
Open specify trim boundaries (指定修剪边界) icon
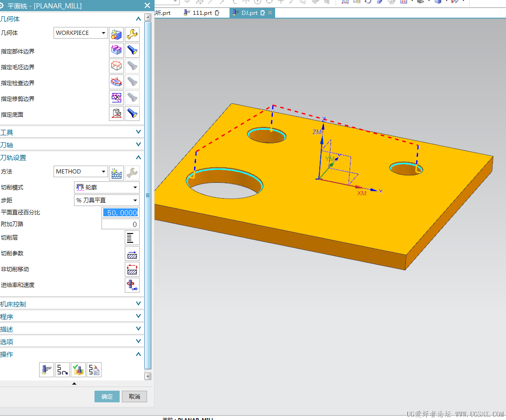click(x=116, y=97)
